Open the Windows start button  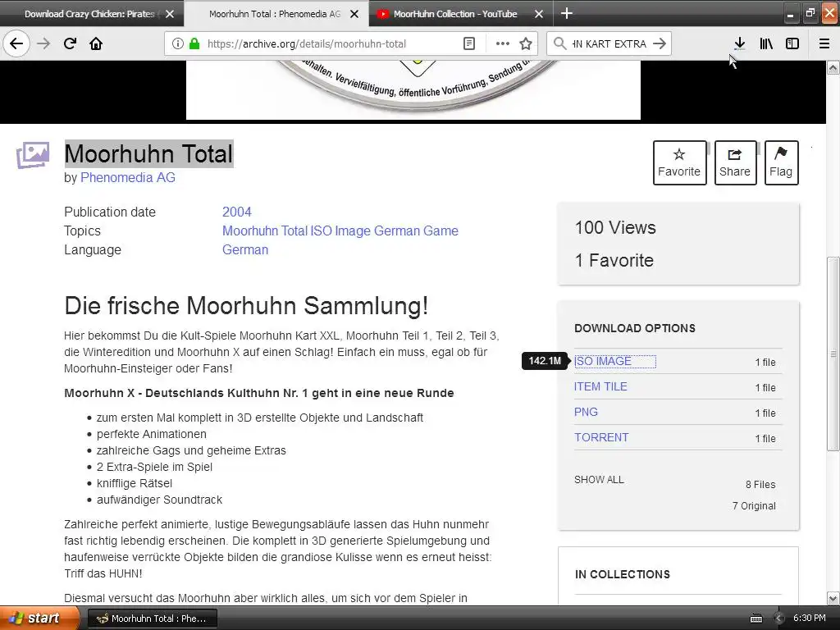39,619
